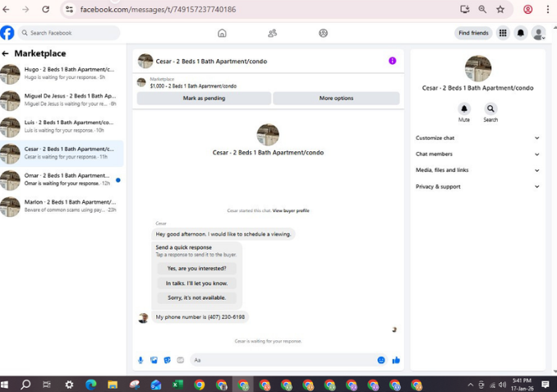Click the message text field
Screen dimensions: 557x392
click(x=284, y=361)
